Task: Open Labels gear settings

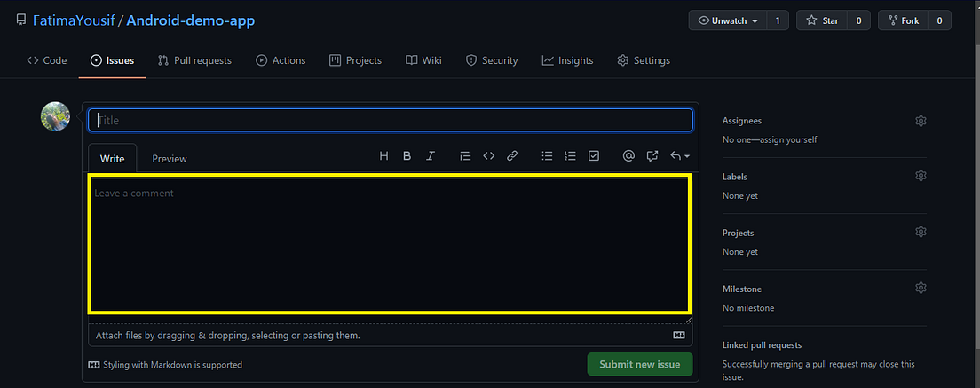Action: point(921,176)
